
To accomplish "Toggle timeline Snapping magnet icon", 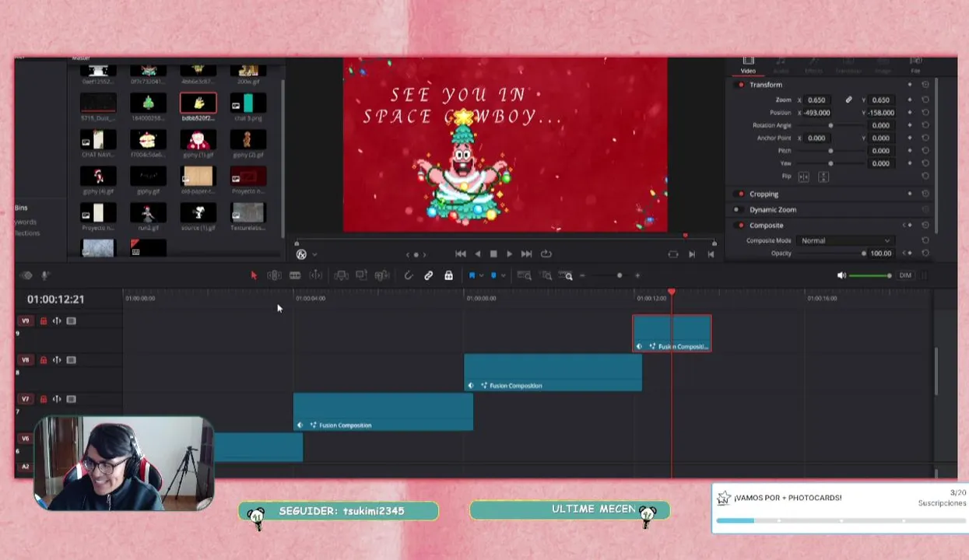I will tap(409, 275).
